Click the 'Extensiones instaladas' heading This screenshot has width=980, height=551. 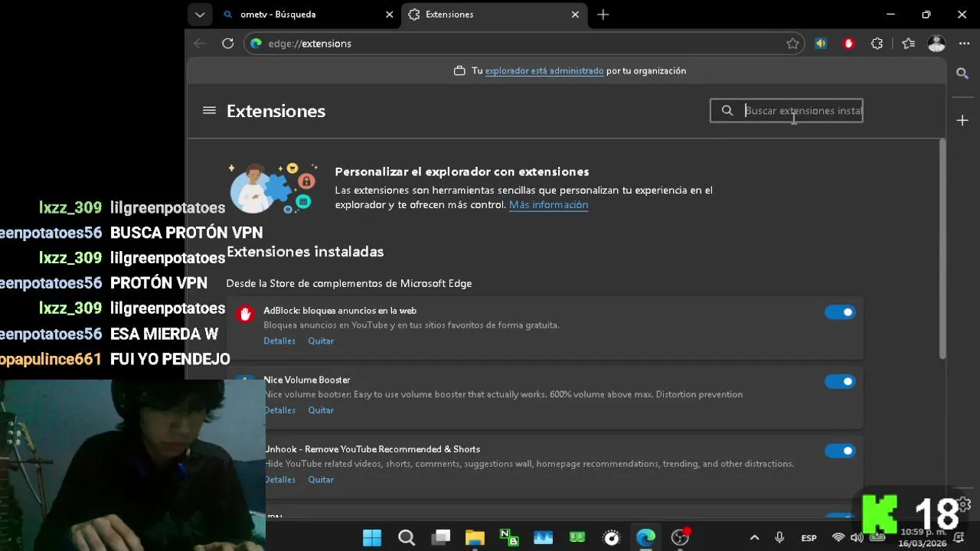pos(305,251)
